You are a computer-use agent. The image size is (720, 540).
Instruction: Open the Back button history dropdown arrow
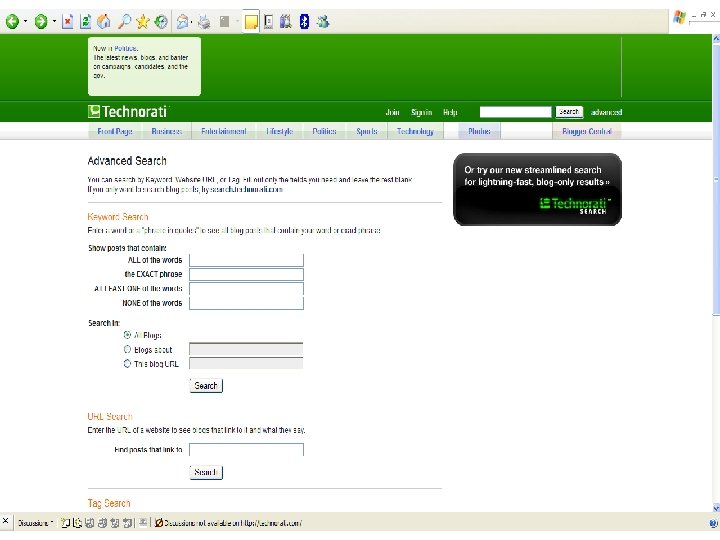pyautogui.click(x=25, y=21)
